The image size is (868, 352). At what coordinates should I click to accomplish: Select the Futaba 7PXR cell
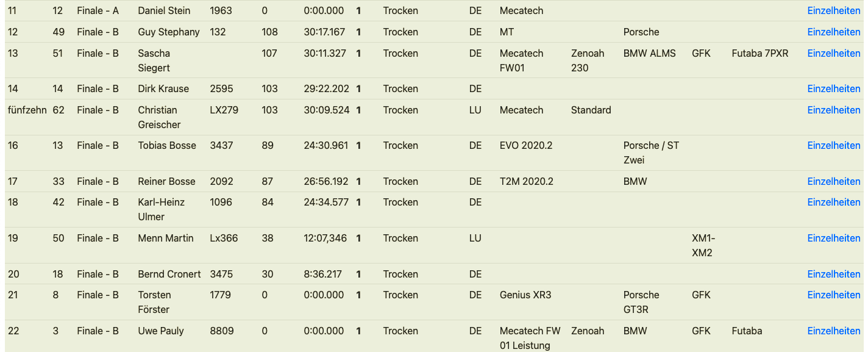(x=759, y=53)
